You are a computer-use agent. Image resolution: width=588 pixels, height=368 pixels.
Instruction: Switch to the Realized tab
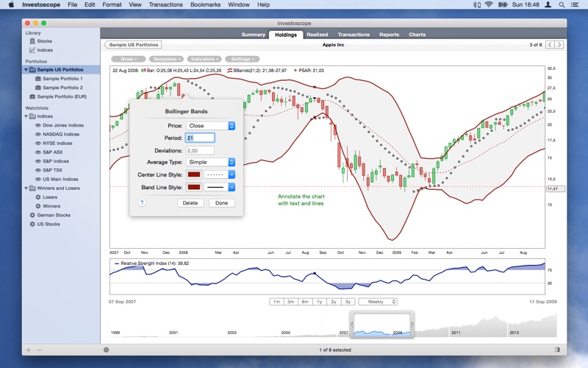coord(318,35)
